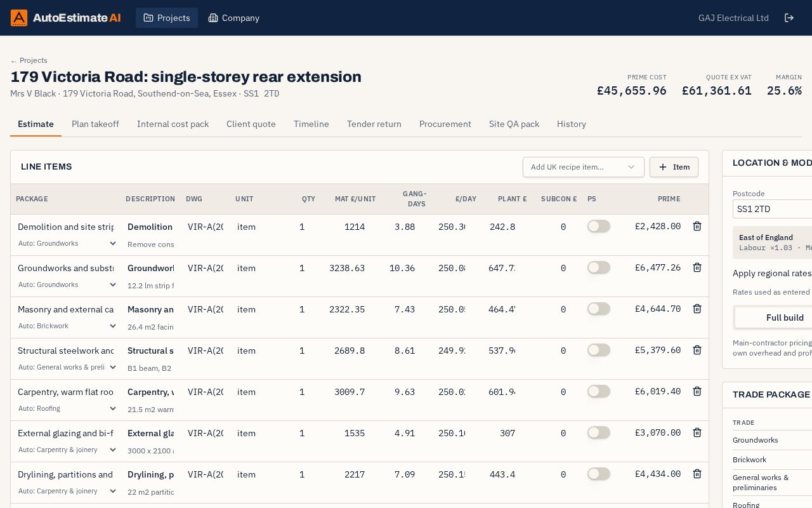This screenshot has width=812, height=508.
Task: Delete the Carpentry, warm flat roof line item
Action: coord(697,391)
